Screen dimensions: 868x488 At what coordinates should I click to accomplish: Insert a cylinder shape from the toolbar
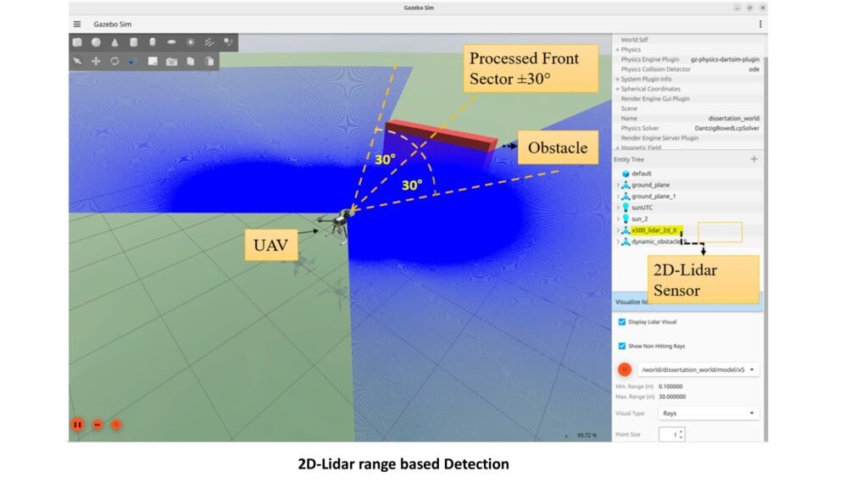pos(133,42)
